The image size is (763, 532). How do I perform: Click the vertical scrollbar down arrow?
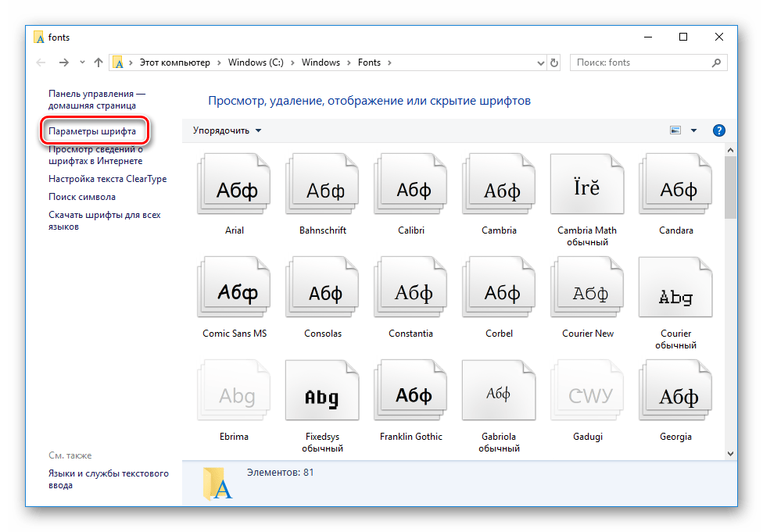click(730, 452)
